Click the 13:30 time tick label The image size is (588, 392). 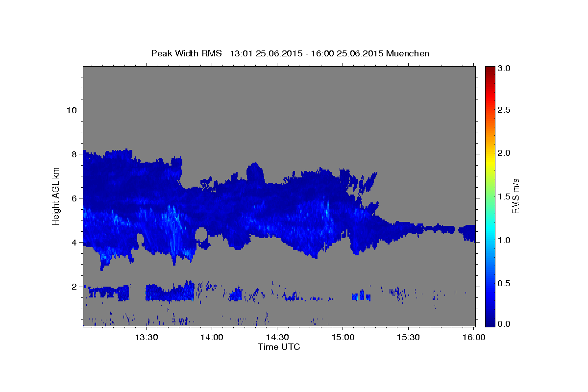[146, 338]
